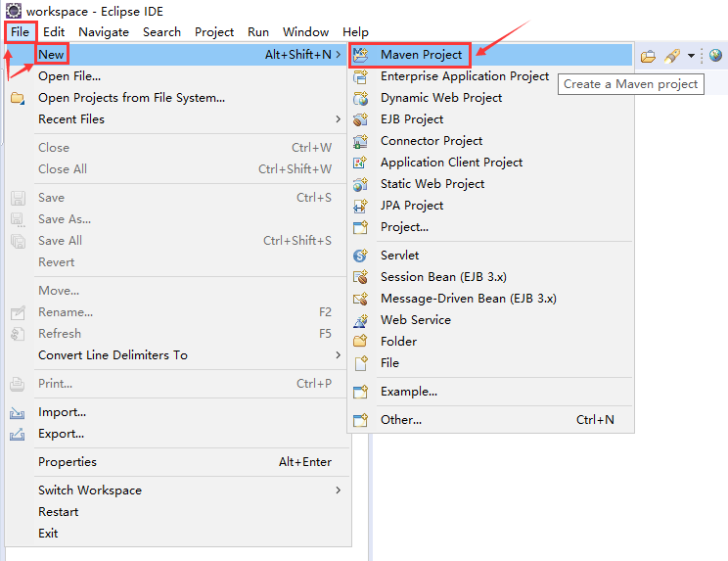This screenshot has width=728, height=561.
Task: Click the new Folder icon
Action: point(360,342)
